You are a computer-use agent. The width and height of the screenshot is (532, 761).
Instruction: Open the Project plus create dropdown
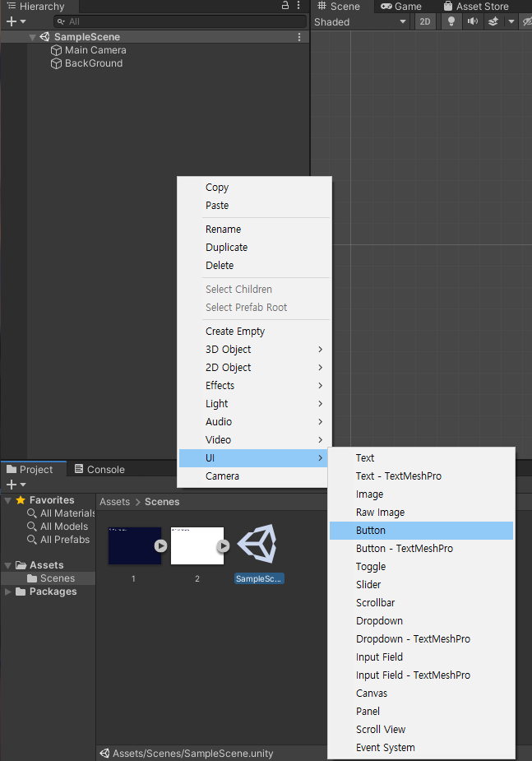pos(16,485)
